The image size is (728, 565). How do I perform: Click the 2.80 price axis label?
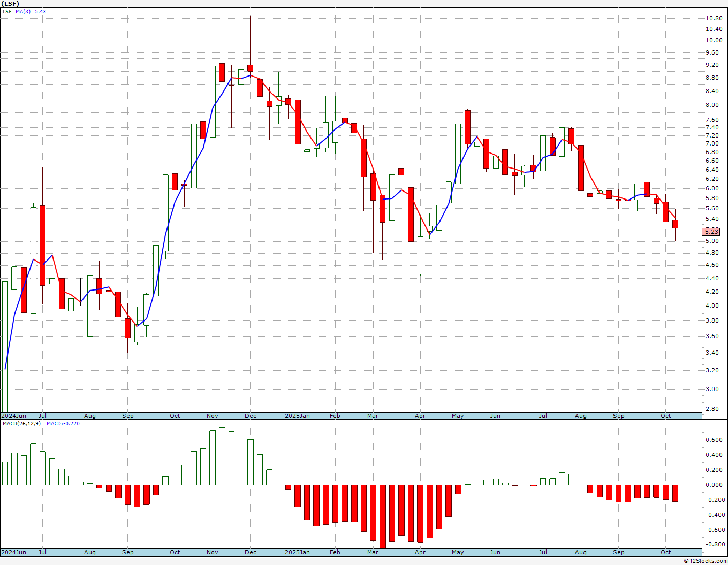[711, 409]
